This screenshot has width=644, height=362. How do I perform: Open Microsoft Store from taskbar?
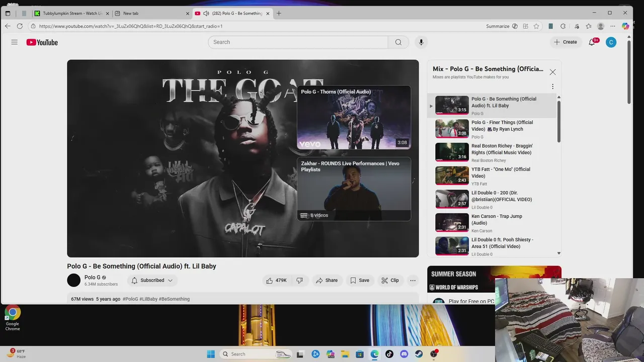tap(360, 354)
